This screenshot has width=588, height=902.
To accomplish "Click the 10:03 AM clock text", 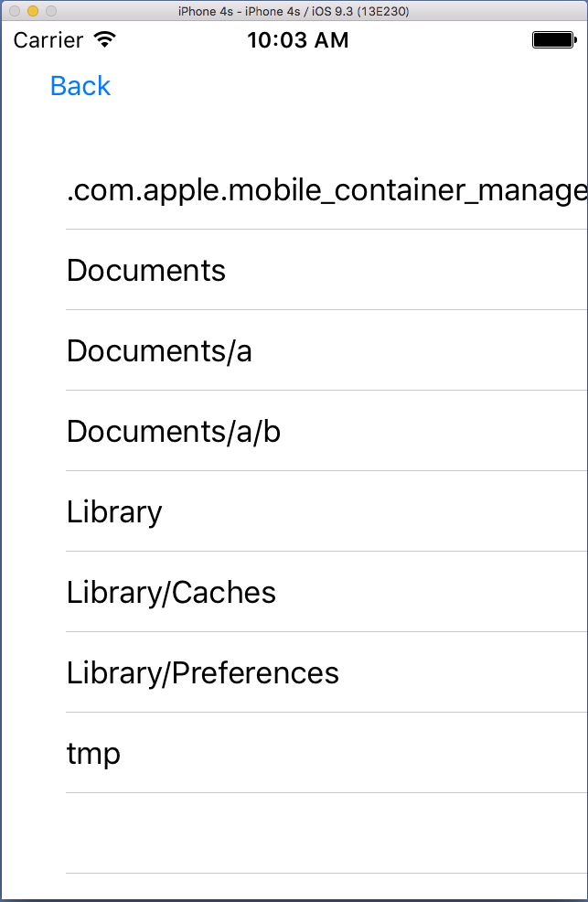I will [297, 40].
